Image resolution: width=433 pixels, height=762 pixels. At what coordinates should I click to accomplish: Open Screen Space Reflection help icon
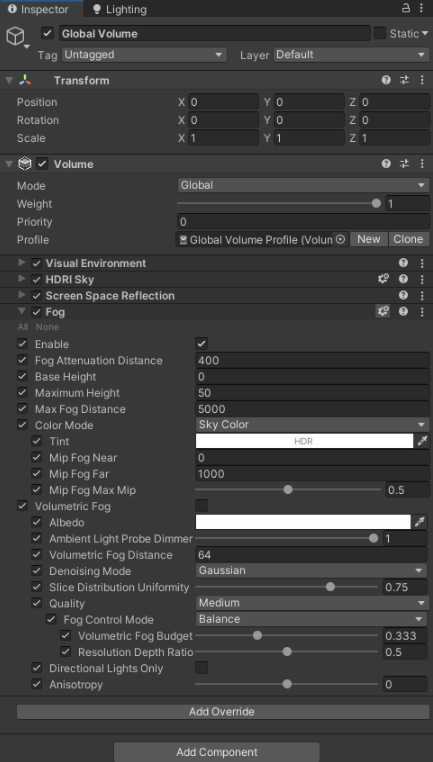(403, 295)
